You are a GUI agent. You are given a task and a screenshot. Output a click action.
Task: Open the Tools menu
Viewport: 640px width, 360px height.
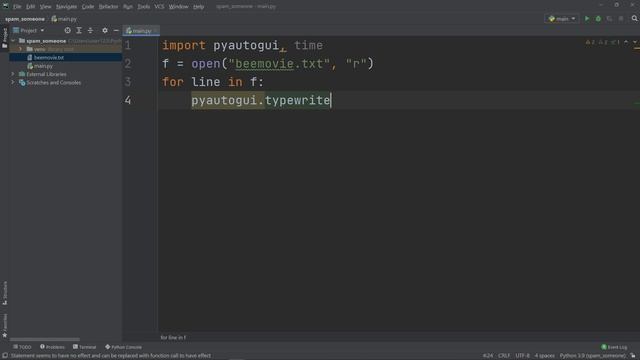click(x=144, y=7)
